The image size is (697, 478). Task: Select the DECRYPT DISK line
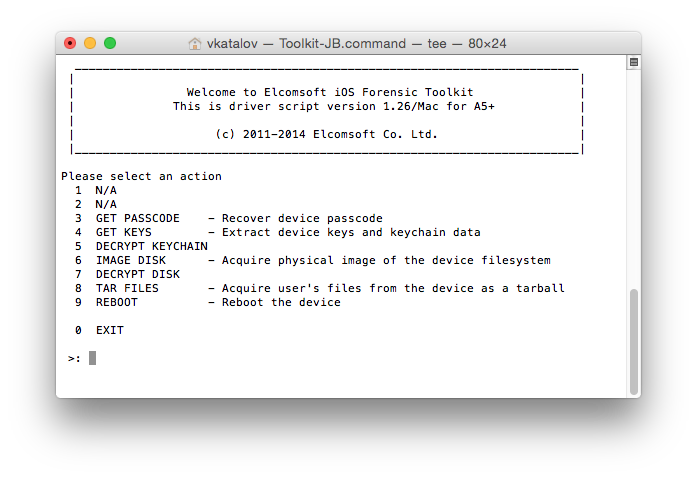click(137, 274)
